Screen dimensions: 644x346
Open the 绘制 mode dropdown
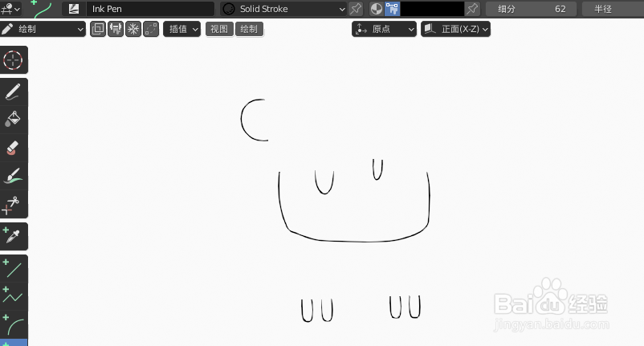click(x=43, y=29)
